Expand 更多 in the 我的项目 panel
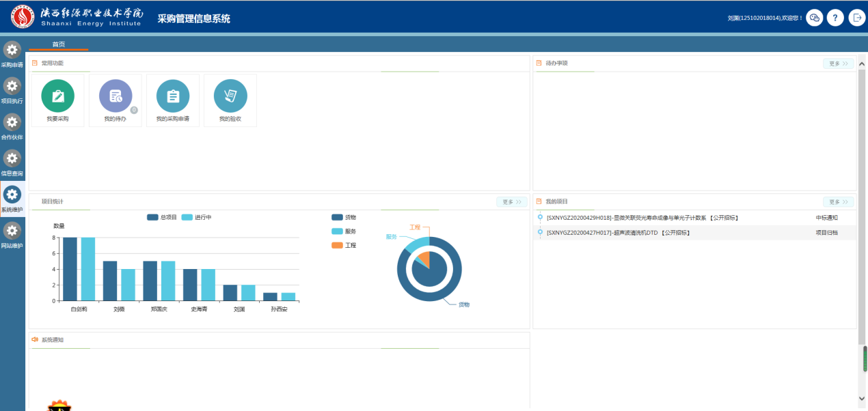Image resolution: width=868 pixels, height=411 pixels. click(x=838, y=202)
